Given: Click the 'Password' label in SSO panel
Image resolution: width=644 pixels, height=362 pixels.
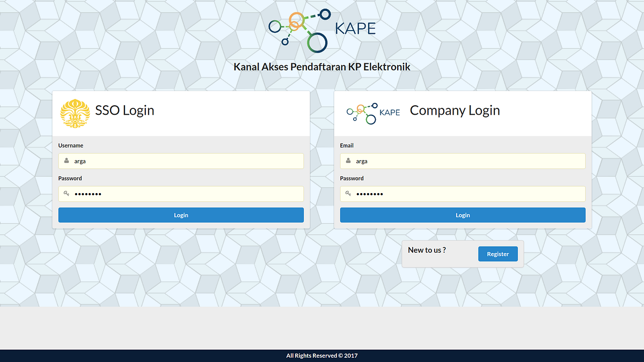Looking at the screenshot, I should click(x=70, y=178).
